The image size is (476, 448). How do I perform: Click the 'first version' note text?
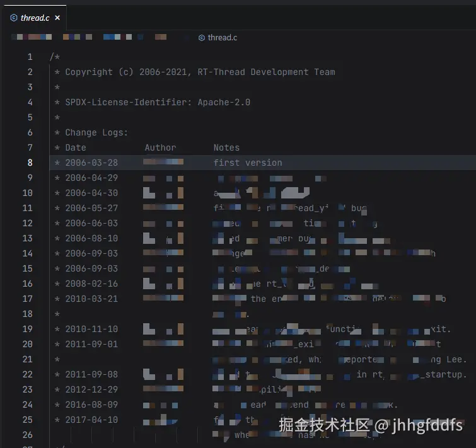pyautogui.click(x=248, y=163)
